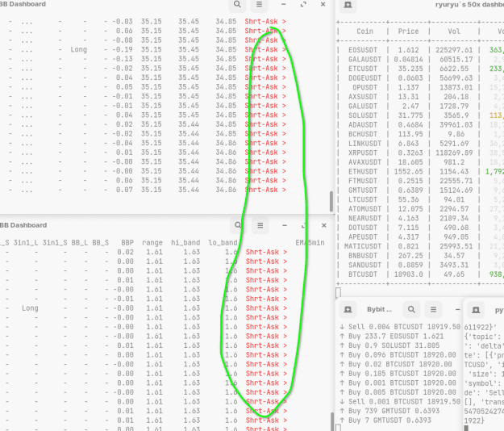
Task: Close the top BB Dashboard window
Action: coord(323,5)
